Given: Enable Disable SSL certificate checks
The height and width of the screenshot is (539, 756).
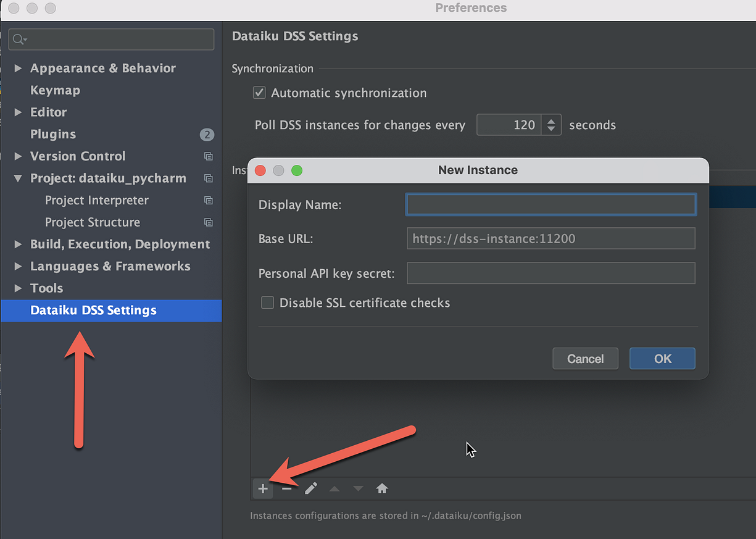Looking at the screenshot, I should 268,303.
